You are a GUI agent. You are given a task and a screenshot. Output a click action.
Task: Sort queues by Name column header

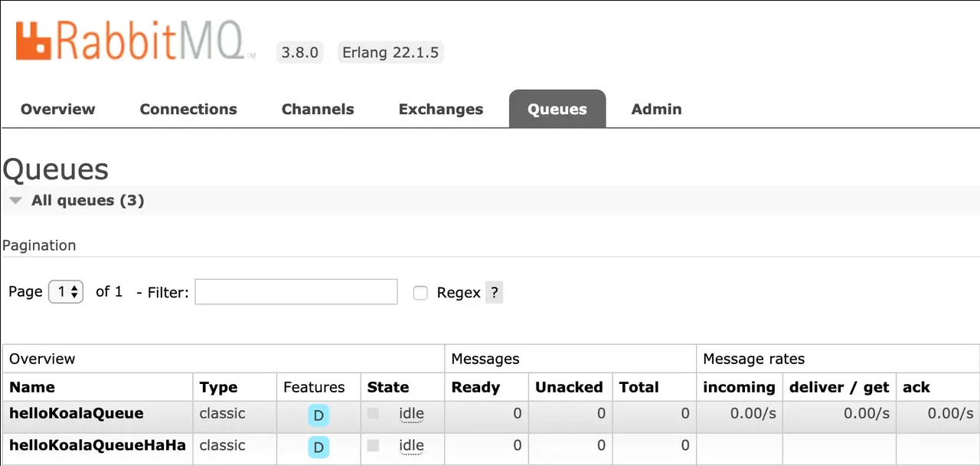(x=32, y=387)
